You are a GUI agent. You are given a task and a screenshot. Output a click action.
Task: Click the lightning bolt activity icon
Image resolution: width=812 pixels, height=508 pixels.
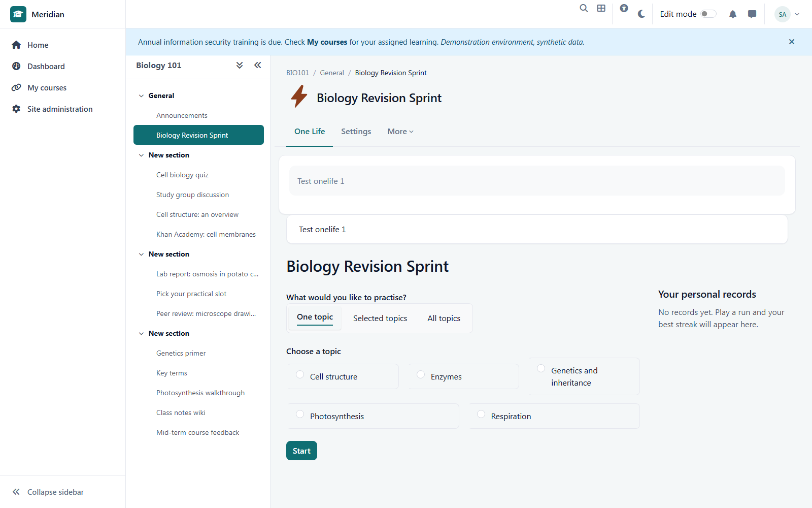tap(299, 97)
